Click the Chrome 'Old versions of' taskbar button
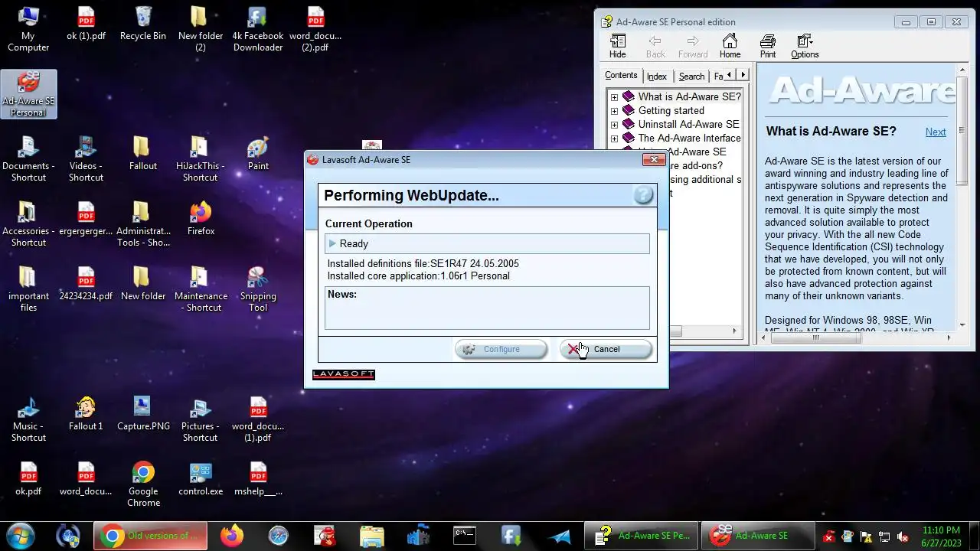Screen dimensions: 980x551 [x=151, y=536]
